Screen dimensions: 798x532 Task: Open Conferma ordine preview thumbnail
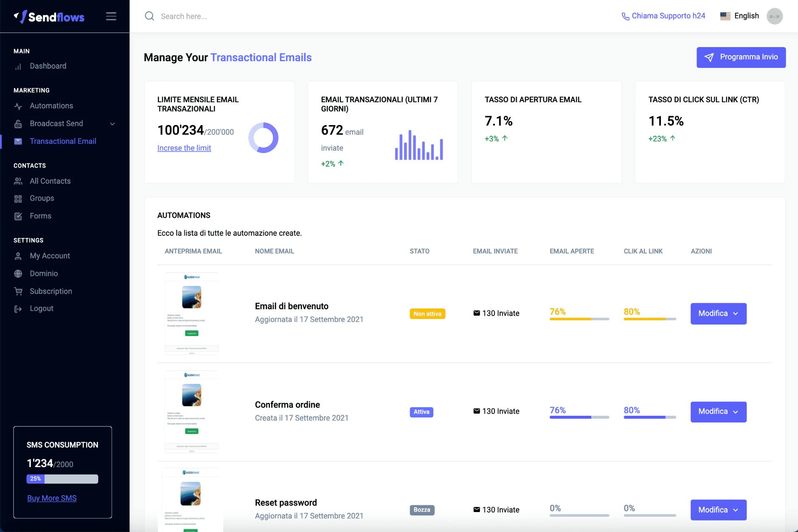pos(191,412)
